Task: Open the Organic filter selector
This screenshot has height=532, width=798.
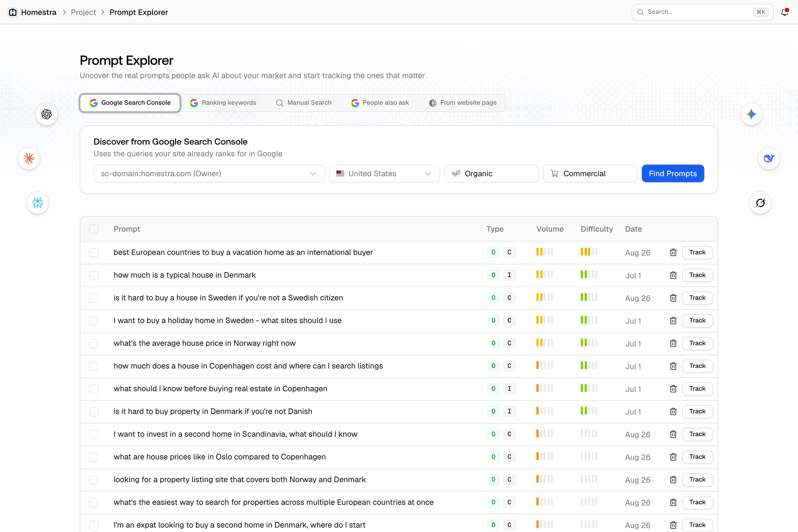Action: 491,174
